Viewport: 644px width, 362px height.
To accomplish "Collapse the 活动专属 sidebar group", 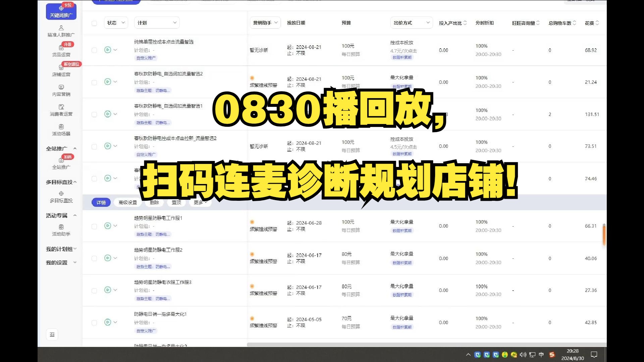I will (75, 216).
